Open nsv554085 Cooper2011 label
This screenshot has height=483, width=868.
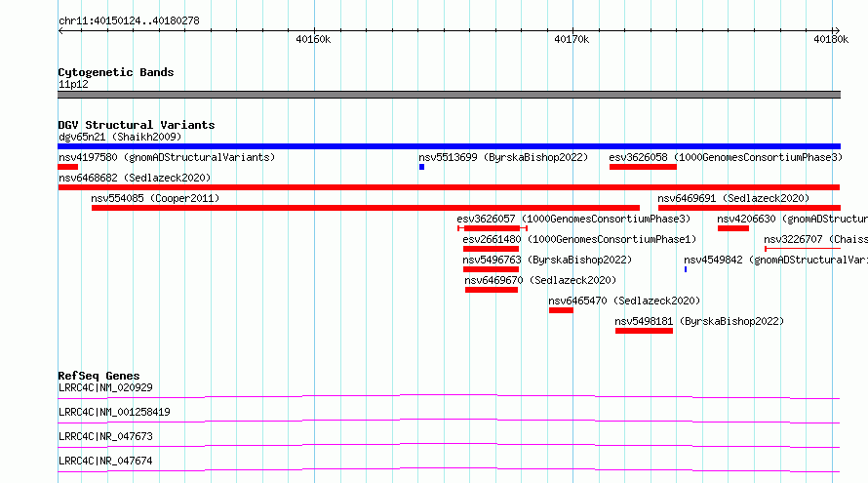[x=155, y=198]
